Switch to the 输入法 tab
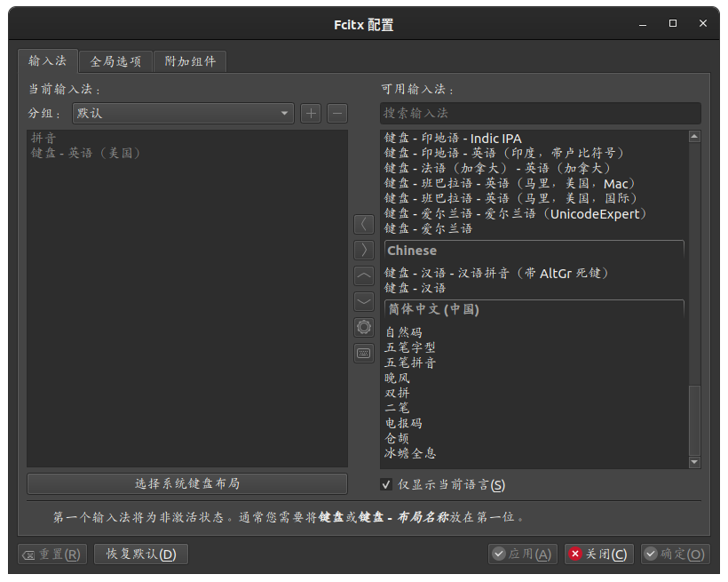 [47, 61]
